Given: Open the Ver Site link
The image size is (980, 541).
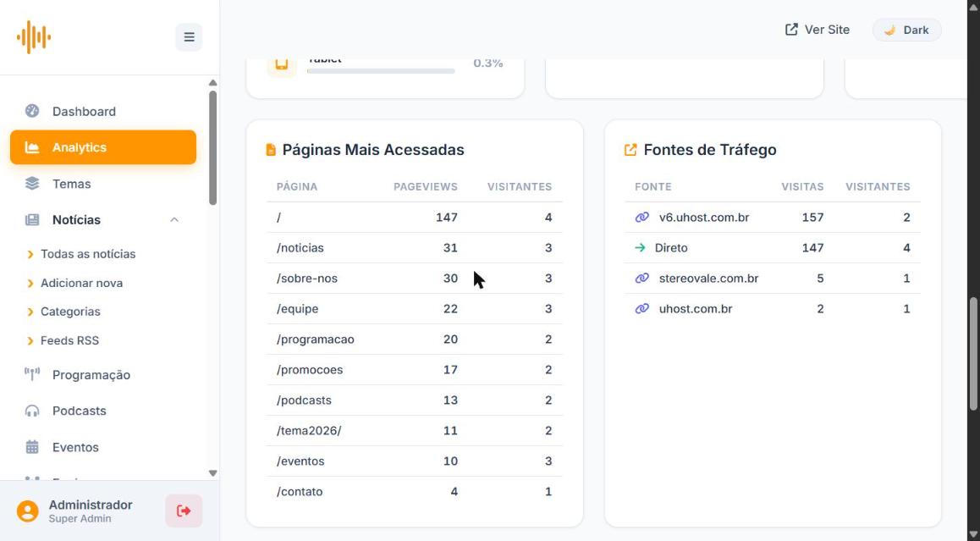Looking at the screenshot, I should [x=818, y=30].
